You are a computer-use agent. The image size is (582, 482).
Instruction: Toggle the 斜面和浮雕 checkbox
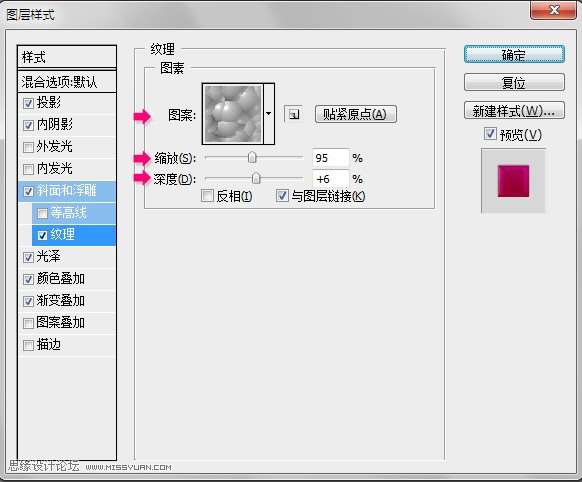28,191
